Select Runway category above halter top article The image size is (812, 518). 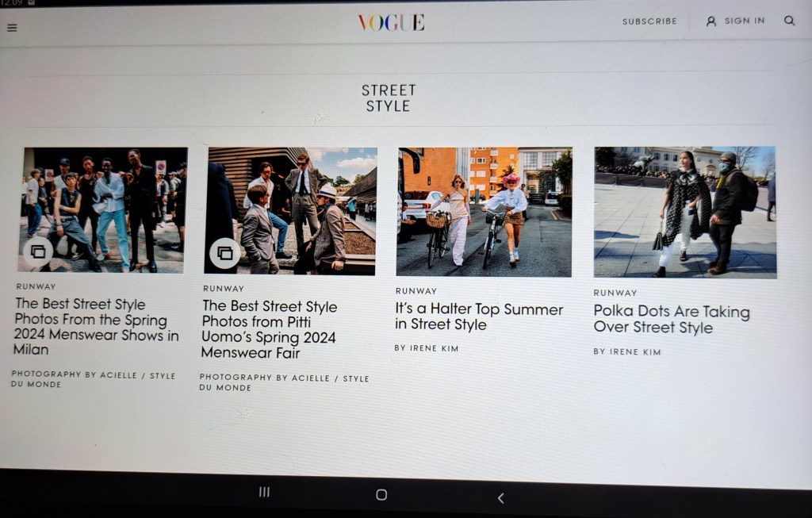pos(416,291)
